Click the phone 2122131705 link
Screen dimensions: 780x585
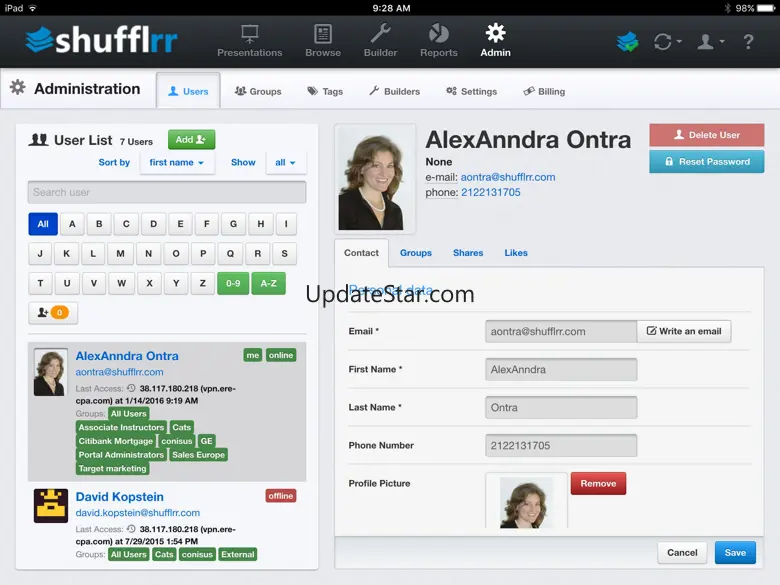[490, 193]
